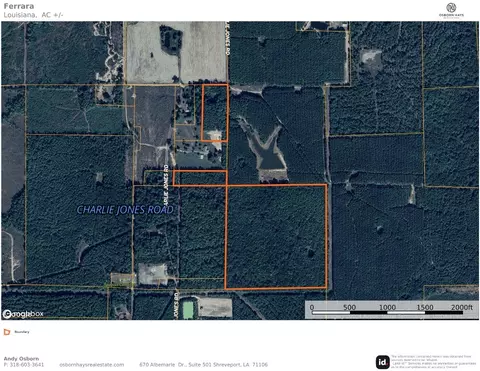Click the Osborn Hays logo at top right
Viewport: 480px width, 371px height.
point(451,10)
